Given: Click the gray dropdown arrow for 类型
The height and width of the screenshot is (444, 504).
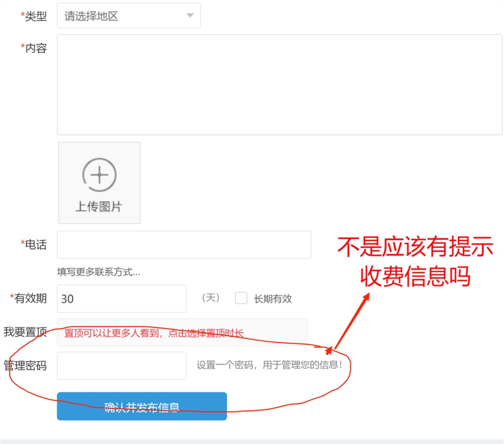Looking at the screenshot, I should click(190, 16).
